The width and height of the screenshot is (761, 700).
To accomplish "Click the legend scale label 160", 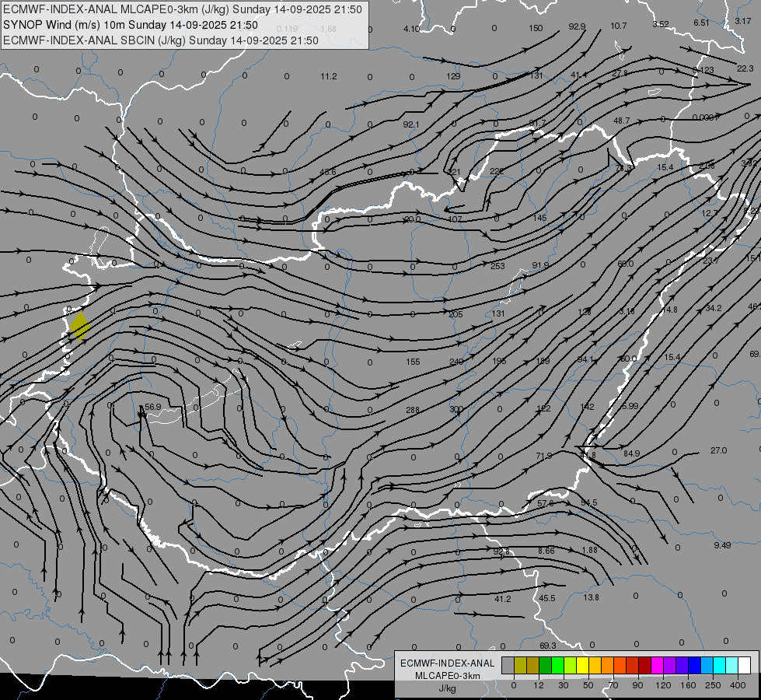I will [x=688, y=685].
